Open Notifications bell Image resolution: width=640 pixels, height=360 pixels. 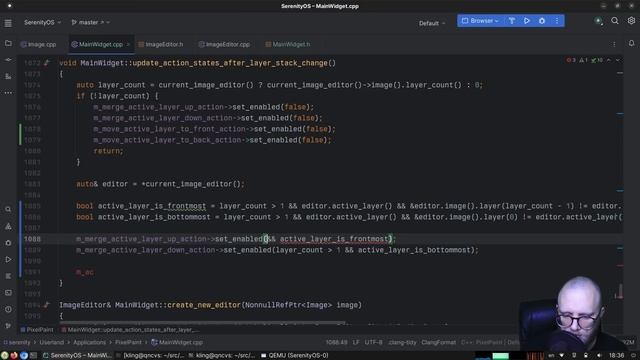(631, 43)
